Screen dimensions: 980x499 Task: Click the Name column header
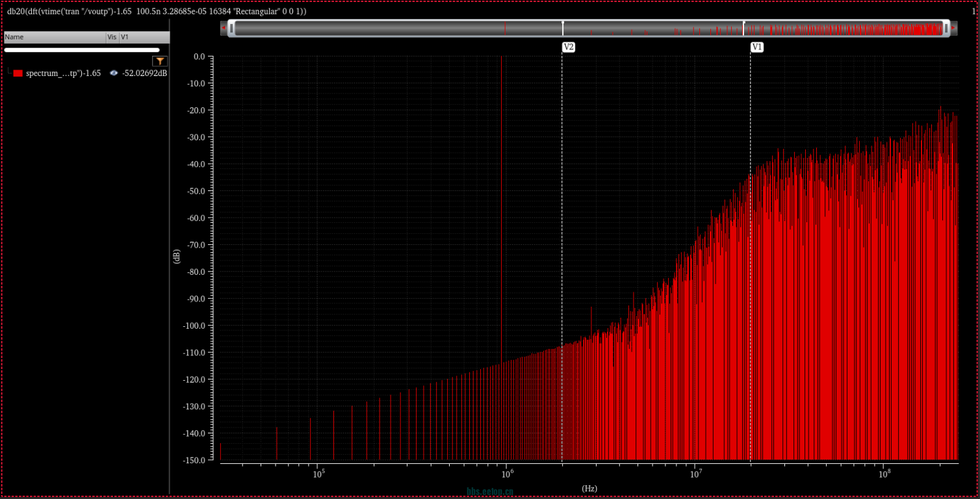tap(14, 37)
